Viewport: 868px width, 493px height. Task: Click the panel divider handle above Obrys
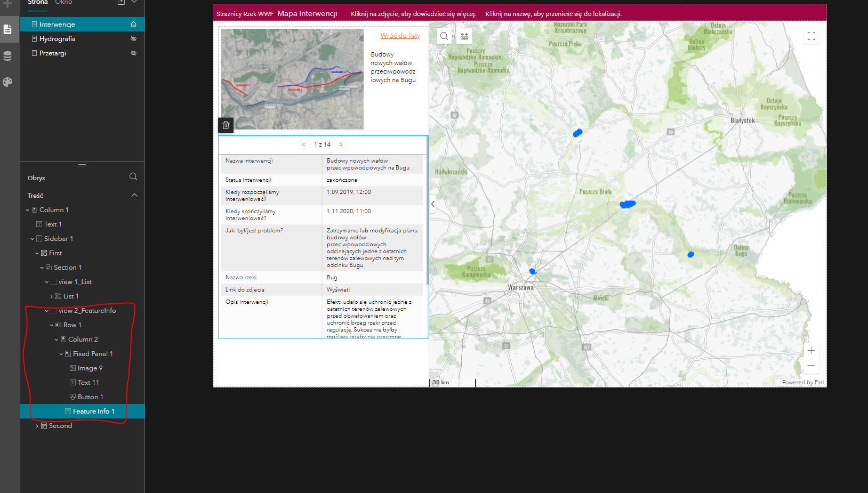82,165
